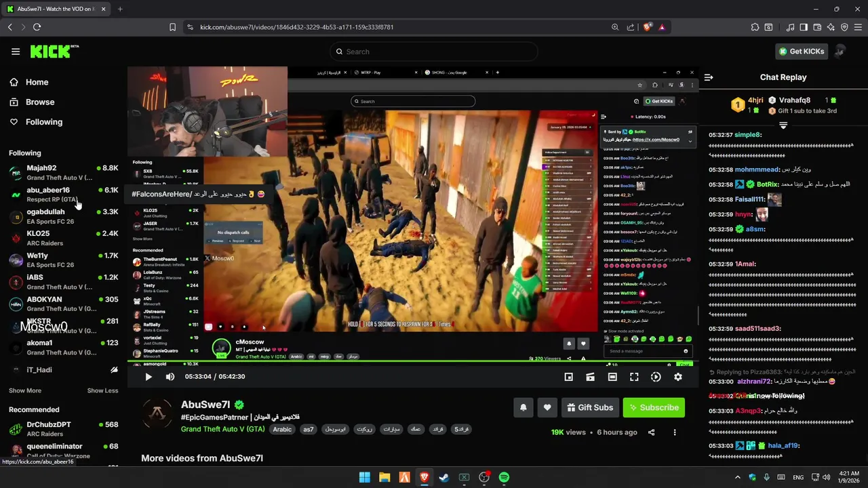Image resolution: width=868 pixels, height=488 pixels.
Task: Open the Browse page
Action: point(39,102)
